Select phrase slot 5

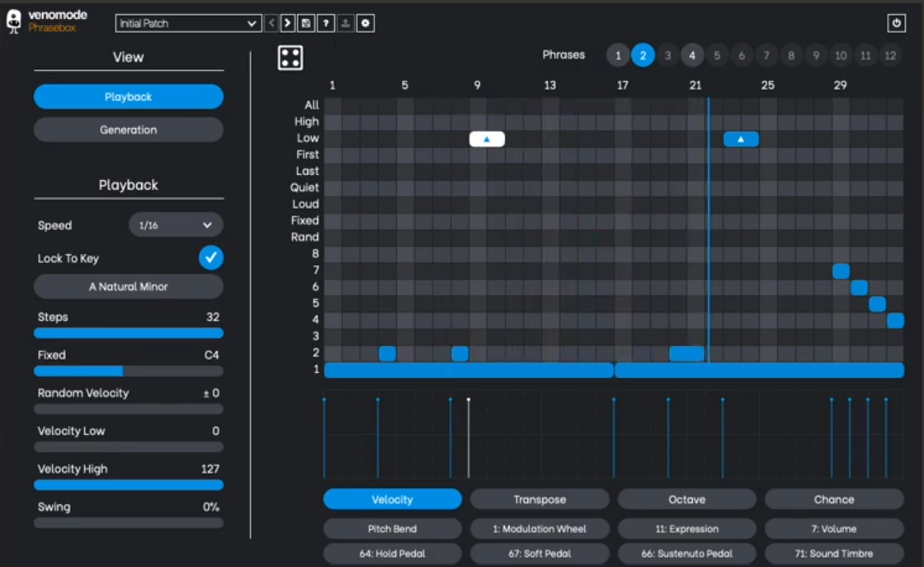(717, 55)
